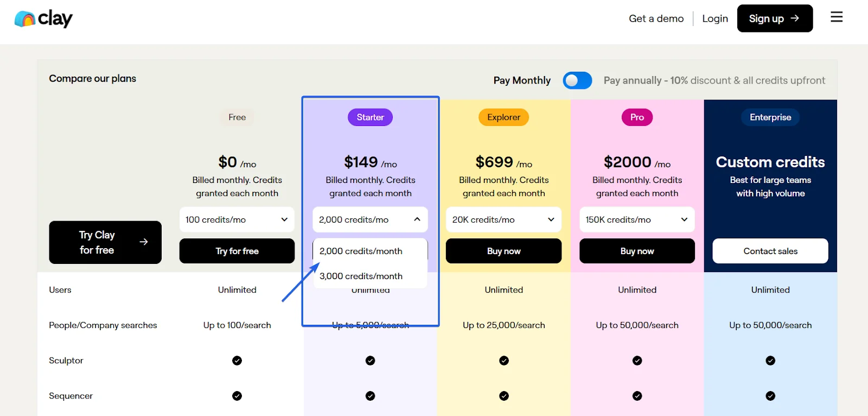Choose 2,000 credits/month option
Screen dimensions: 868x416
click(361, 251)
